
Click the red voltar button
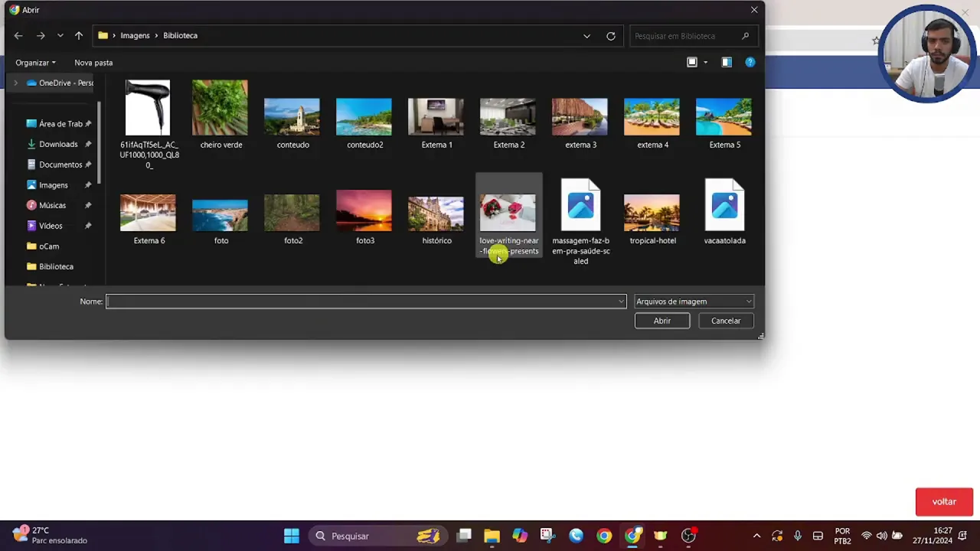click(944, 502)
